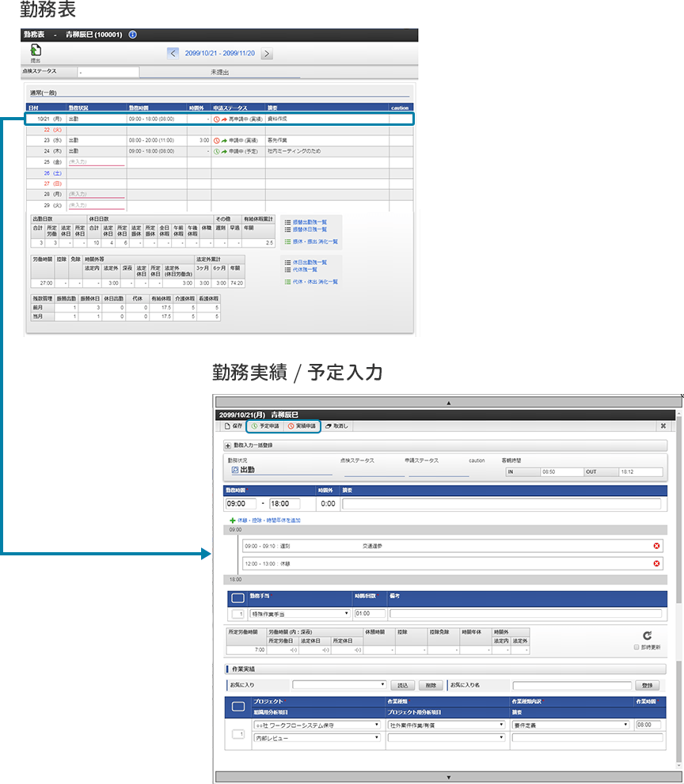This screenshot has width=684, height=784.
Task: Open the お気に入り dropdown
Action: [340, 684]
